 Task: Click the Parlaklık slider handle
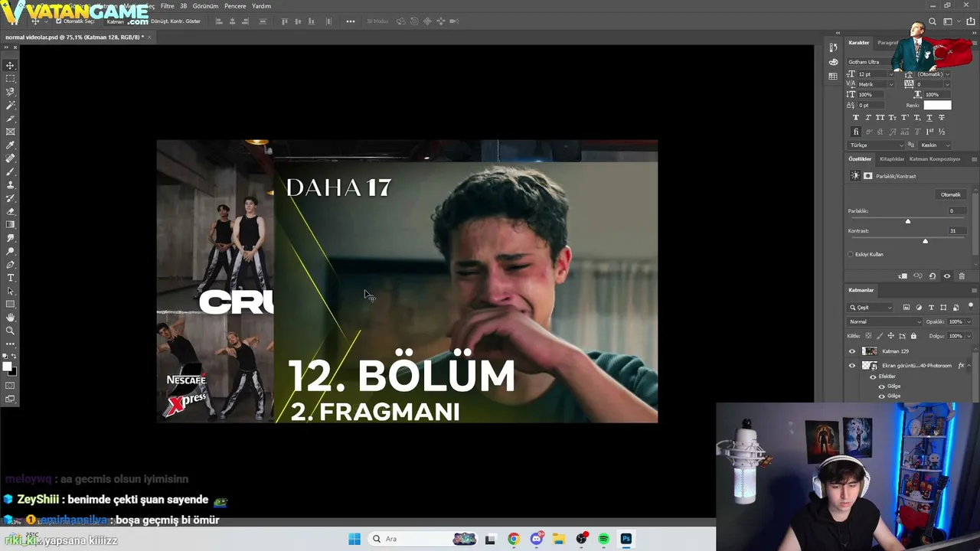(x=908, y=221)
